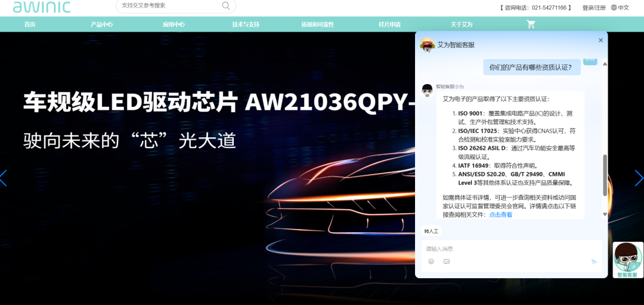Click the 智能客服小为 bot avatar
Image resolution: width=644 pixels, height=305 pixels.
tap(428, 90)
